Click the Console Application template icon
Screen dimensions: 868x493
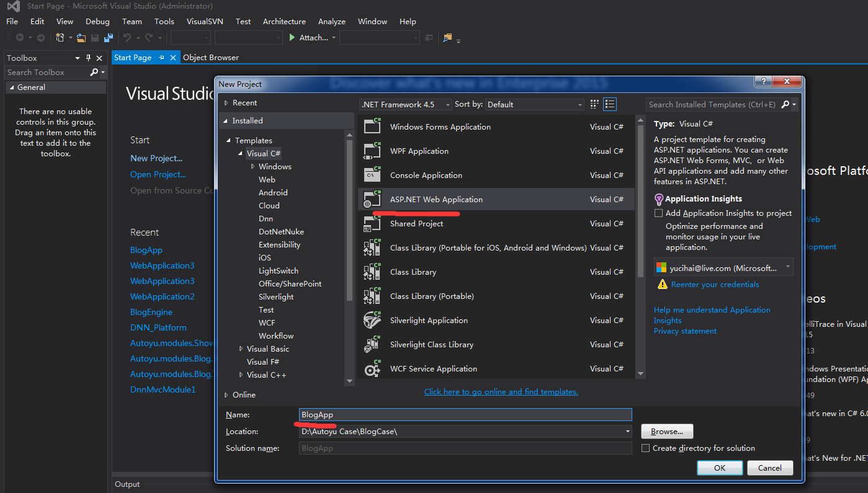[372, 175]
